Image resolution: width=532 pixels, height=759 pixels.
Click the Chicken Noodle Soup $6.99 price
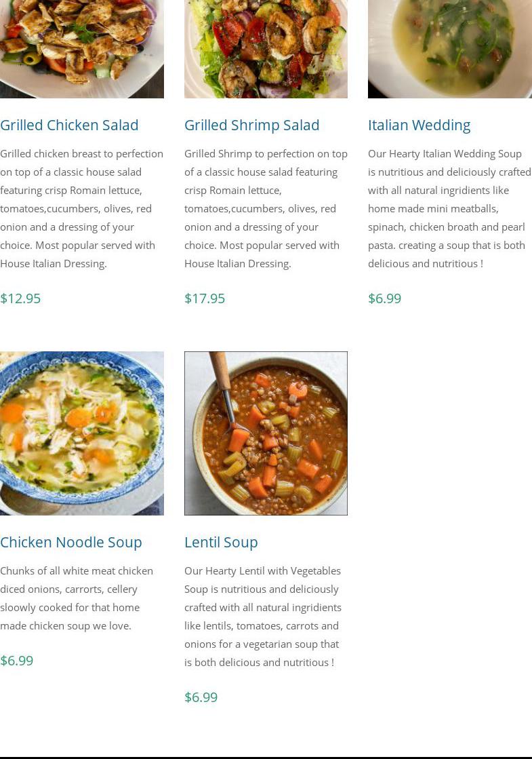[16, 661]
